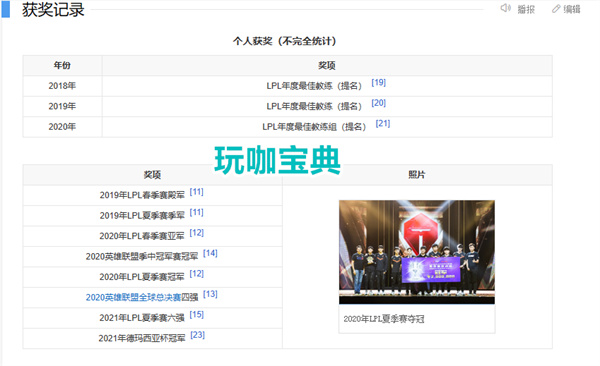The image size is (600, 366).
Task: Open reference [21] link
Action: click(383, 123)
